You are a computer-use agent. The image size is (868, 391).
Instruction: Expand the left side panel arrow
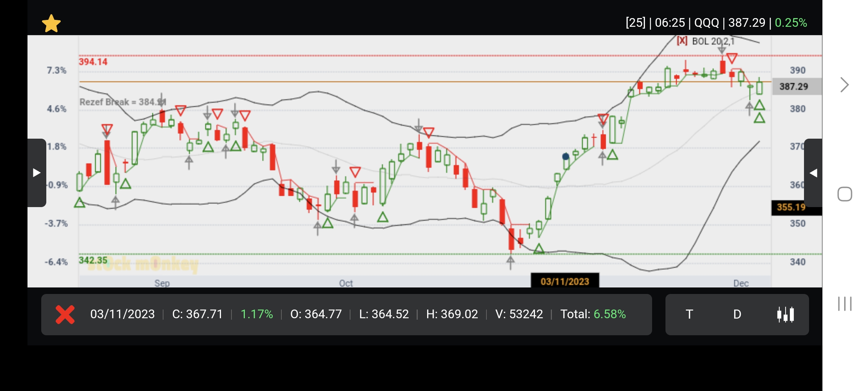[37, 173]
